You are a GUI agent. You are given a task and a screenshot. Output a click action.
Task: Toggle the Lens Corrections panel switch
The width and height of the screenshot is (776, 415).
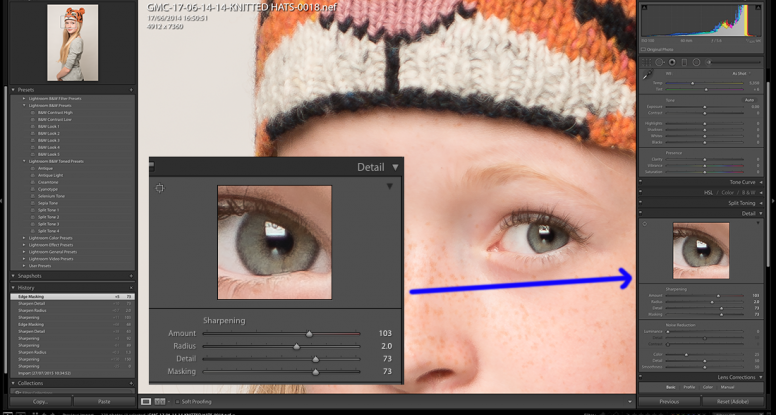coord(640,377)
